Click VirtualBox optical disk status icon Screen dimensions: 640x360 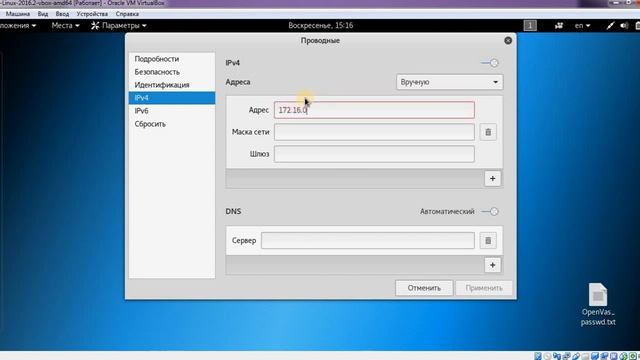coord(547,356)
